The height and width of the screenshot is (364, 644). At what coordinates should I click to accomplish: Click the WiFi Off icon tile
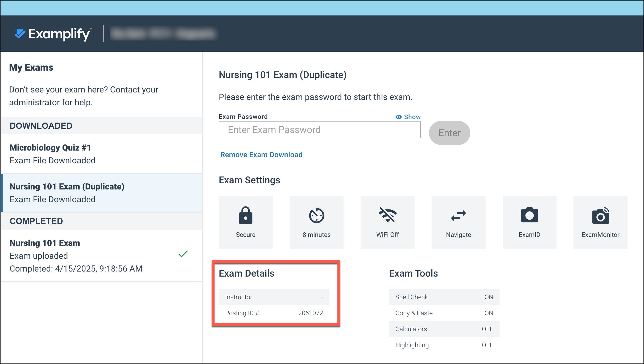tap(387, 222)
